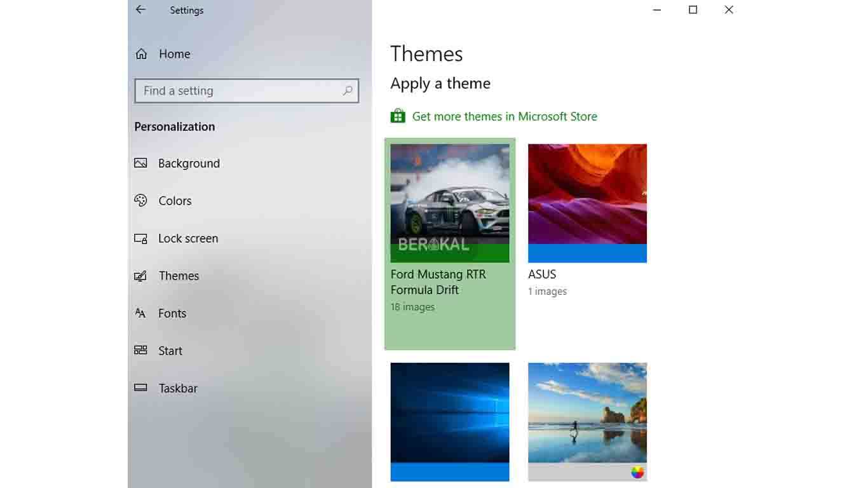Click the "18 images" label
This screenshot has width=868, height=488.
pyautogui.click(x=412, y=307)
